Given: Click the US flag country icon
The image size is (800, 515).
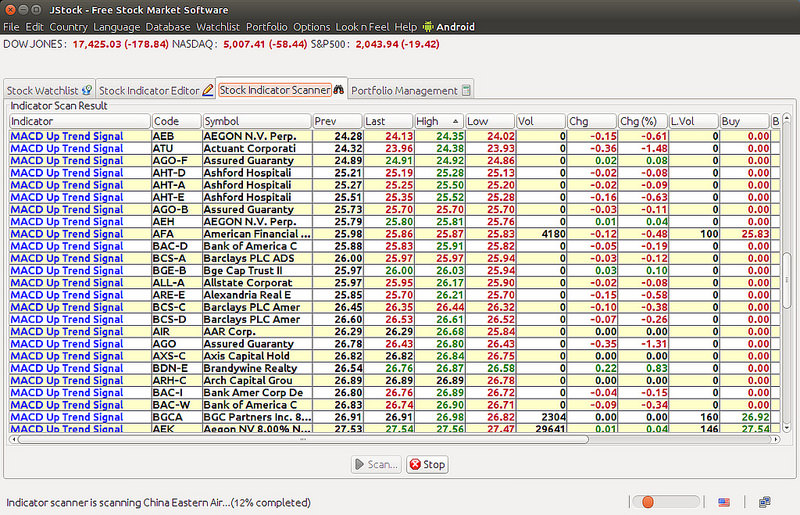Looking at the screenshot, I should coord(724,501).
